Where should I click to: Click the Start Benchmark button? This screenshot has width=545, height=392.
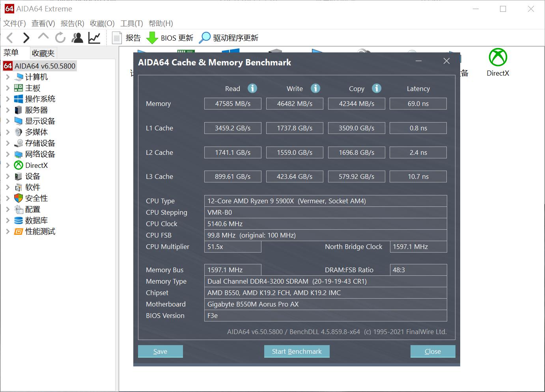[x=297, y=351]
